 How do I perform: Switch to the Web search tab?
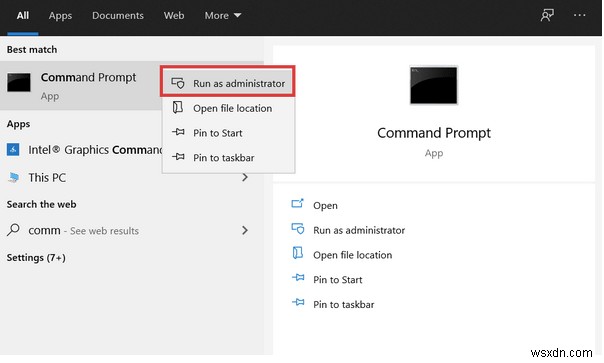click(174, 16)
